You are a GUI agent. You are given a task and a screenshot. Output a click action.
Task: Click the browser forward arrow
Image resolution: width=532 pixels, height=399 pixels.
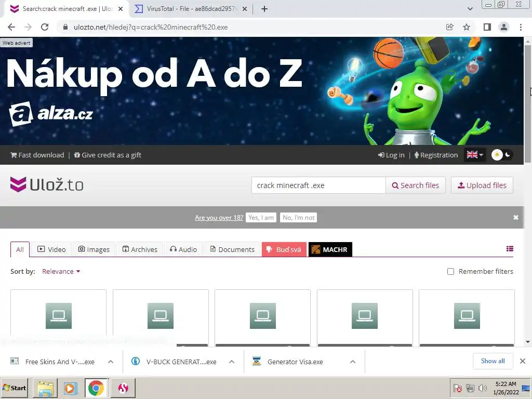tap(28, 27)
